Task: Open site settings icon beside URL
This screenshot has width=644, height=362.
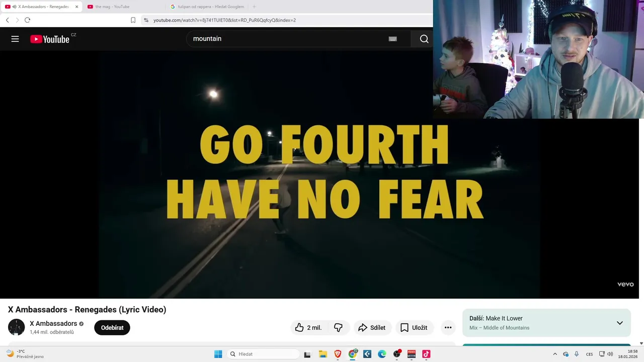Action: click(x=146, y=20)
